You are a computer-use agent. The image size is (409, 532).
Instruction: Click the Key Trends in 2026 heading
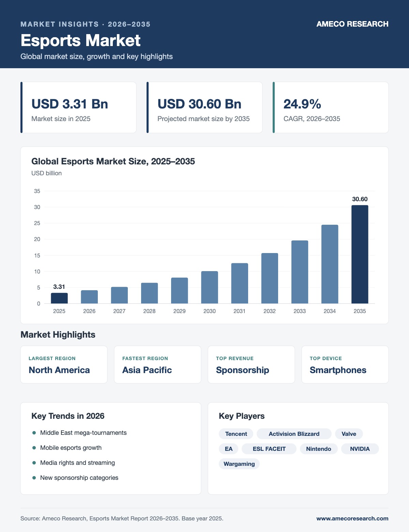68,416
